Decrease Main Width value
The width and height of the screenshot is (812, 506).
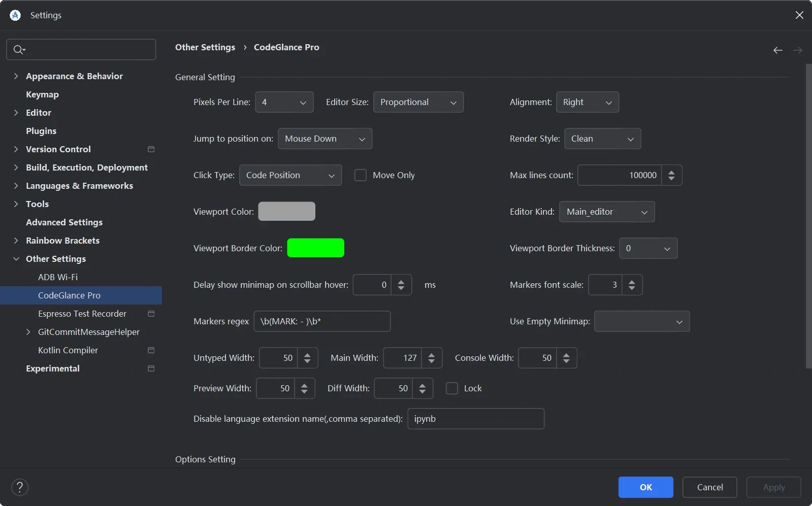432,361
